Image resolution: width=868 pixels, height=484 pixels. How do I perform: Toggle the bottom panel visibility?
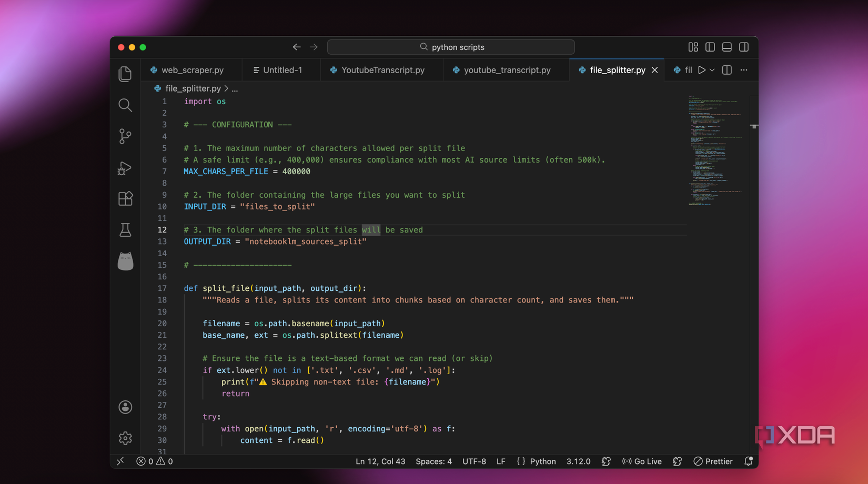click(726, 47)
